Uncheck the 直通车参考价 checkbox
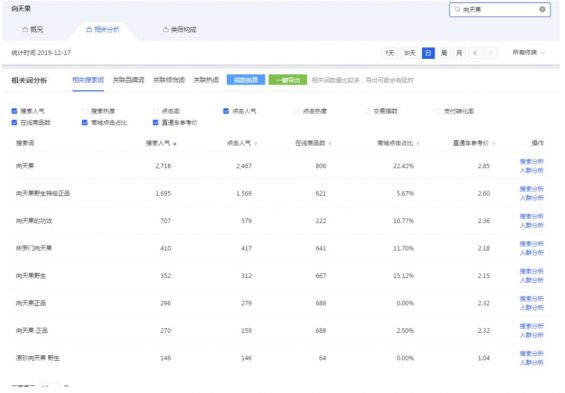The height and width of the screenshot is (393, 565). point(156,122)
